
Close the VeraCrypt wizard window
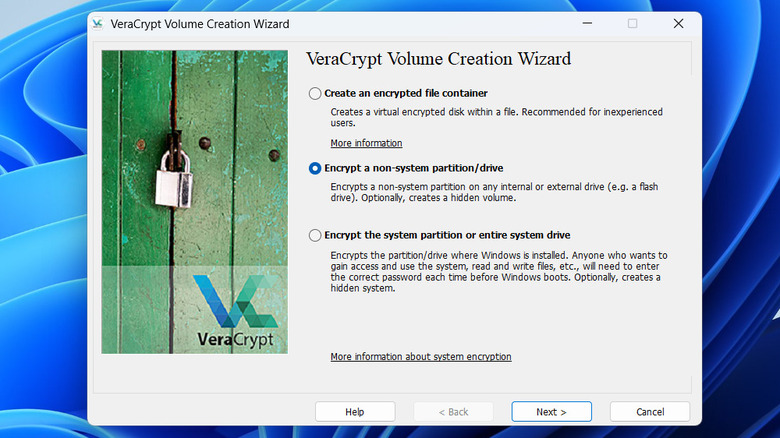tap(679, 23)
